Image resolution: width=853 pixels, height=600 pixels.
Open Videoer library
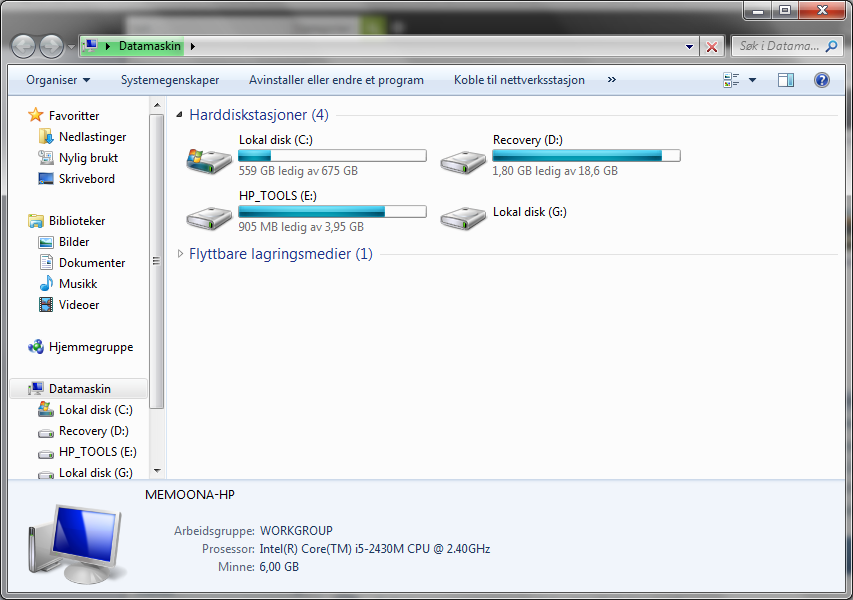[x=79, y=305]
